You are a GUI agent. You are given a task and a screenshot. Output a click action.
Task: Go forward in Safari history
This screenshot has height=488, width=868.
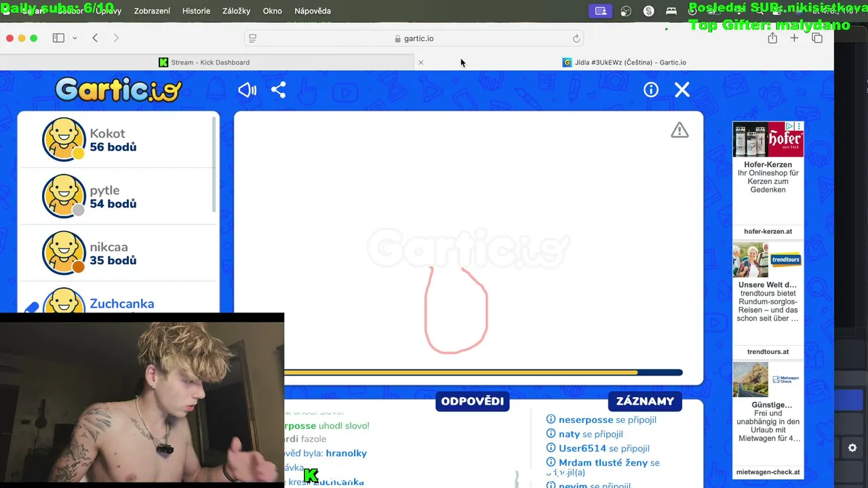[x=116, y=39]
